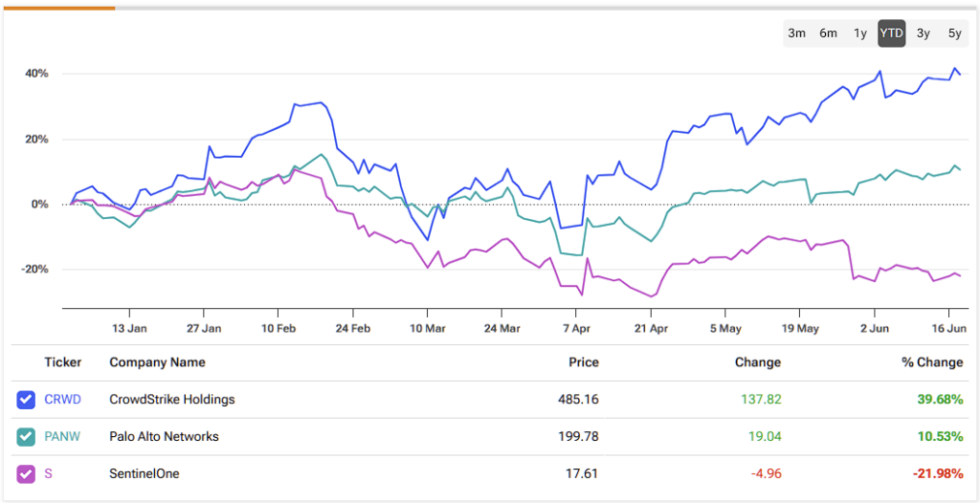Viewport: 980px width, 503px height.
Task: Click the 10.53% change figure
Action: pyautogui.click(x=940, y=437)
